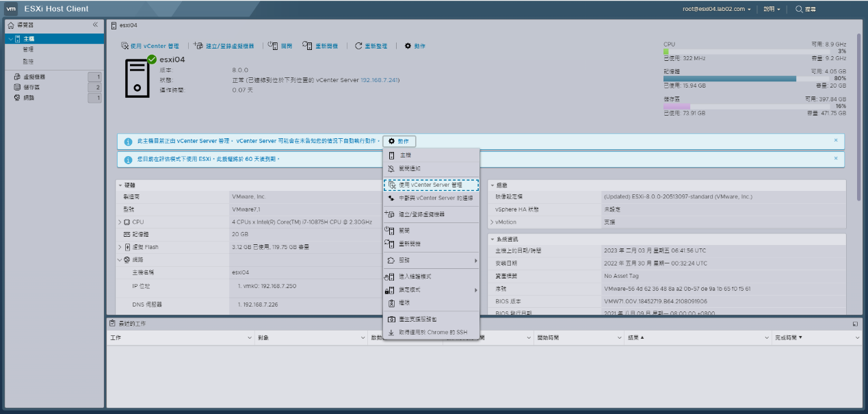Viewport: 868px width, 414px height.
Task: Expand the 虛擬 Flash row
Action: click(x=119, y=247)
